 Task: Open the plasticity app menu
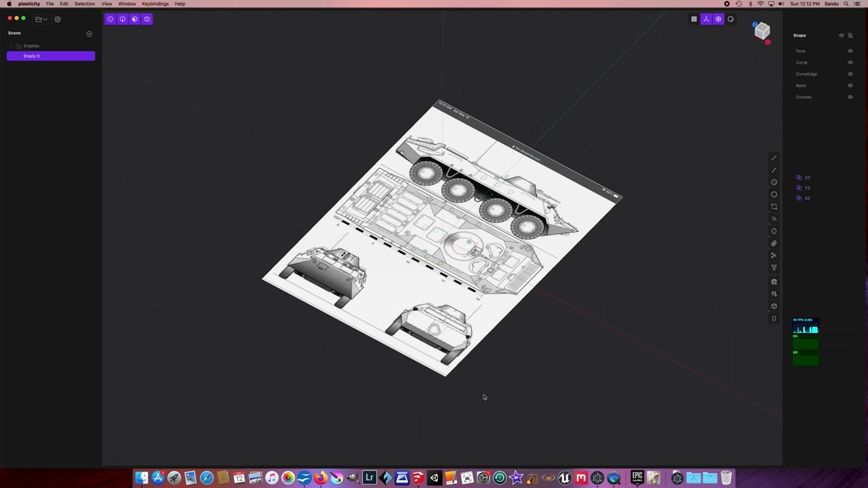click(x=29, y=4)
